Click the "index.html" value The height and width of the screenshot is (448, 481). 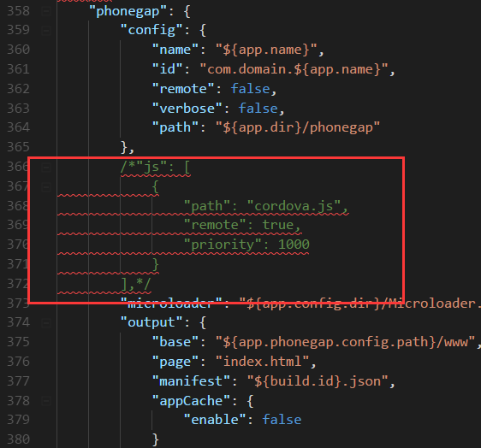[x=262, y=362]
